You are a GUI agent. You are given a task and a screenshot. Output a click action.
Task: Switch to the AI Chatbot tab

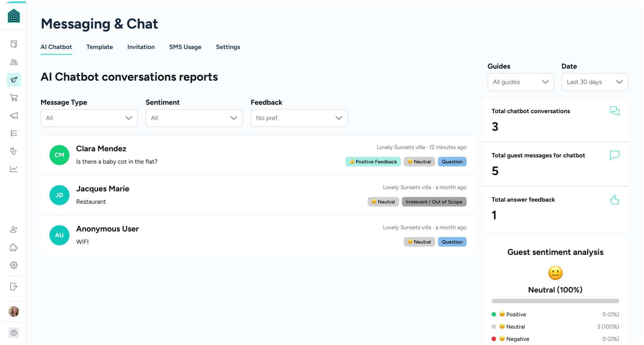click(56, 47)
